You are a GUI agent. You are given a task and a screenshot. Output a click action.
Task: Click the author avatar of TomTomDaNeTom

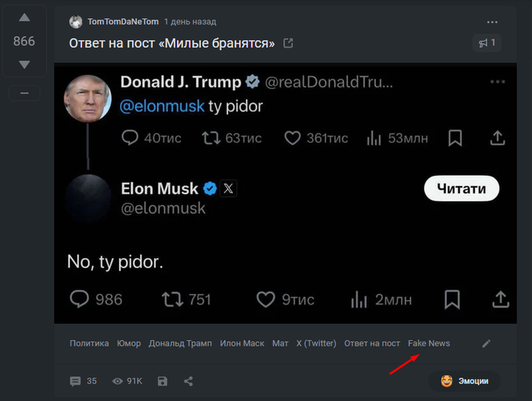pos(75,21)
